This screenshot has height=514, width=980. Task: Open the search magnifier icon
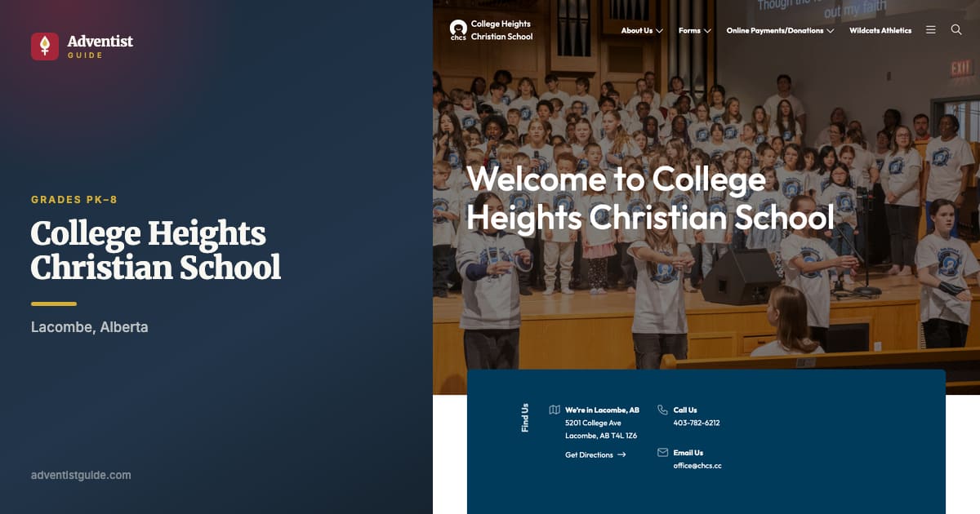pos(956,29)
